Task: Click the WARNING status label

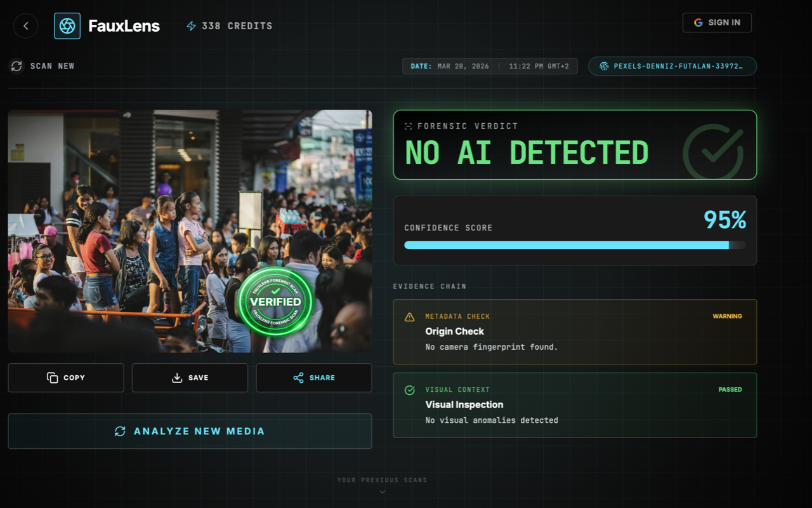Action: 727,316
